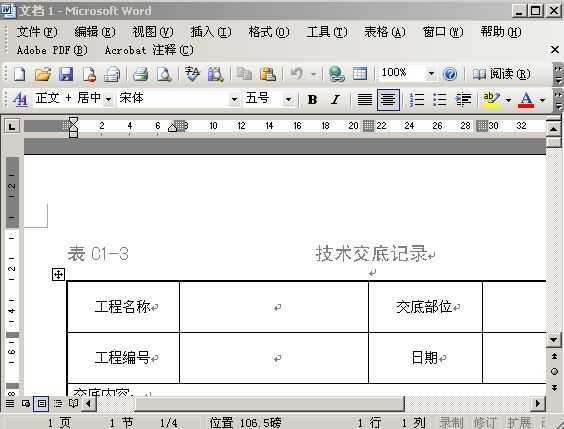564x429 pixels.
Task: Open the 格式(O) menu
Action: pos(269,32)
